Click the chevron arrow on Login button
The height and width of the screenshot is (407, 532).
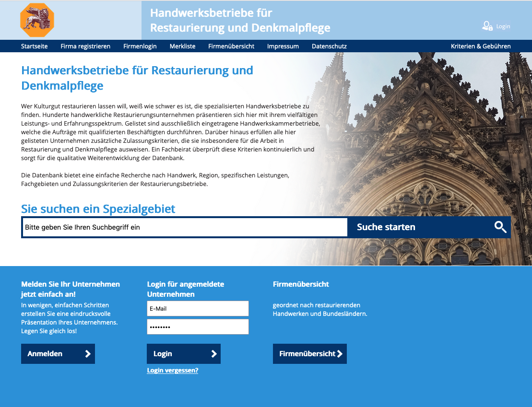click(x=214, y=354)
